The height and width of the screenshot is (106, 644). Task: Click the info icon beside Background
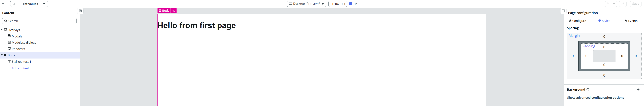pos(588,90)
